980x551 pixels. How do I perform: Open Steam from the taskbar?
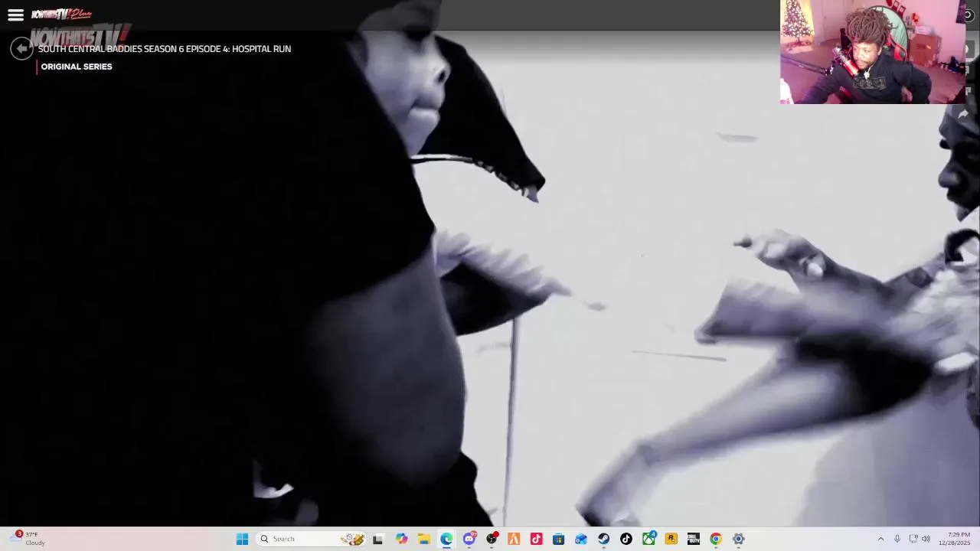click(x=603, y=539)
